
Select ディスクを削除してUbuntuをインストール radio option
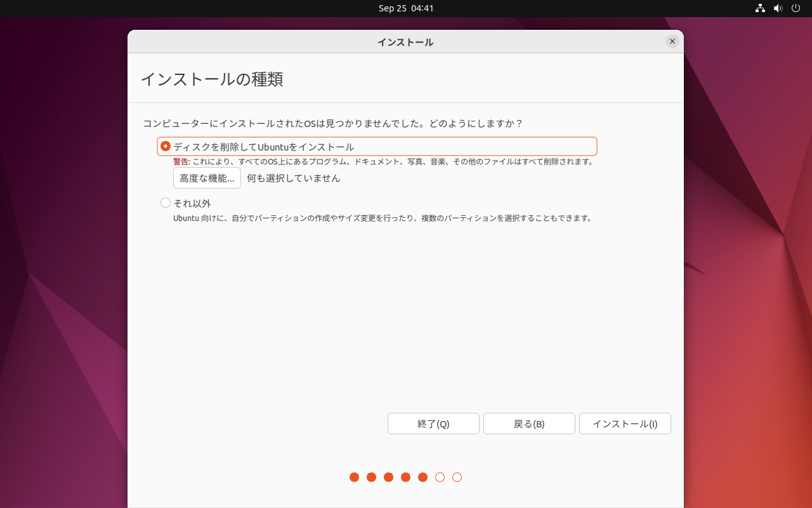166,146
